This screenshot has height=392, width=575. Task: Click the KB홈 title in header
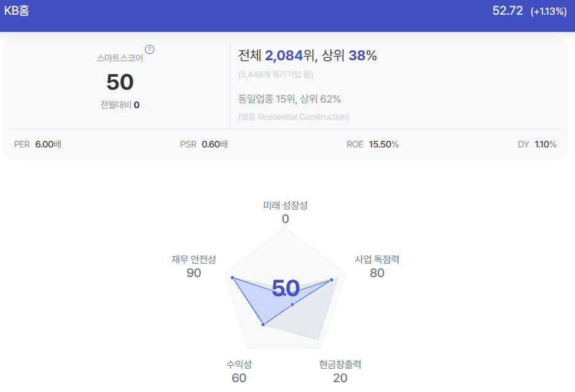(17, 10)
